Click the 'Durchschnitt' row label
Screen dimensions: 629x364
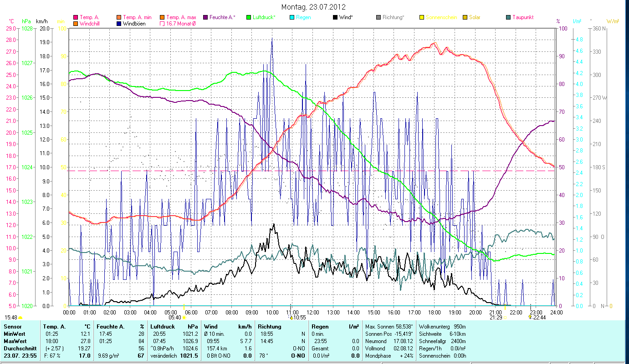coord(20,349)
